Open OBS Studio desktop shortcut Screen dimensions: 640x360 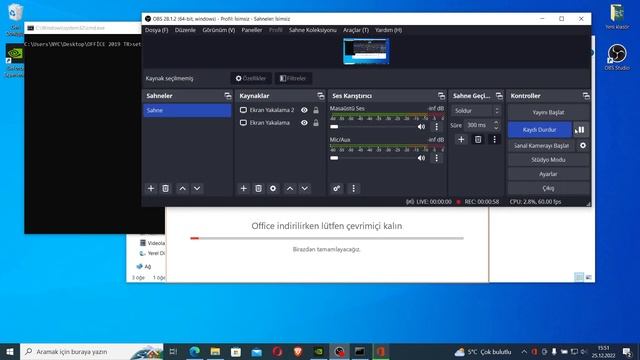pyautogui.click(x=617, y=57)
